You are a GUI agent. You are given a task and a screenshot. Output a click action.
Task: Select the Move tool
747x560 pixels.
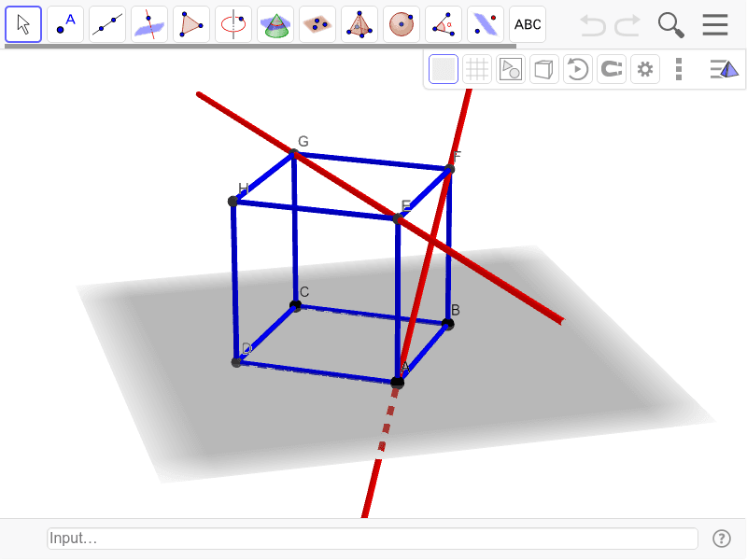22,24
